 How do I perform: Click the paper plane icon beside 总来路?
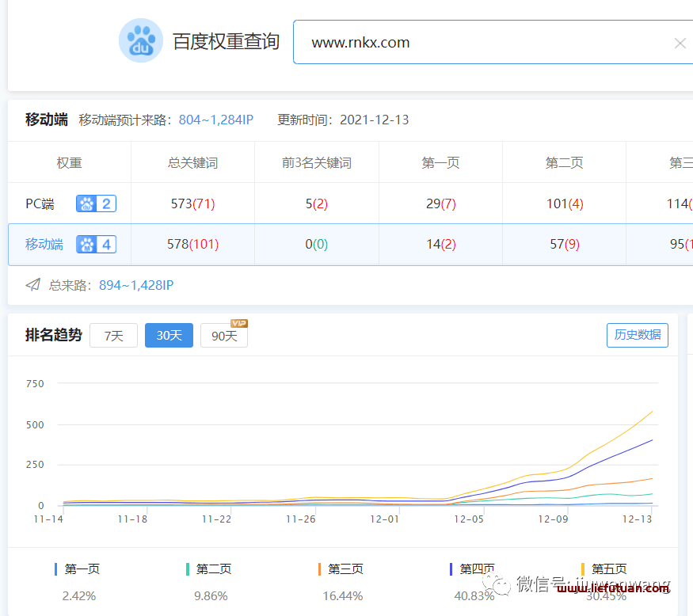point(33,285)
